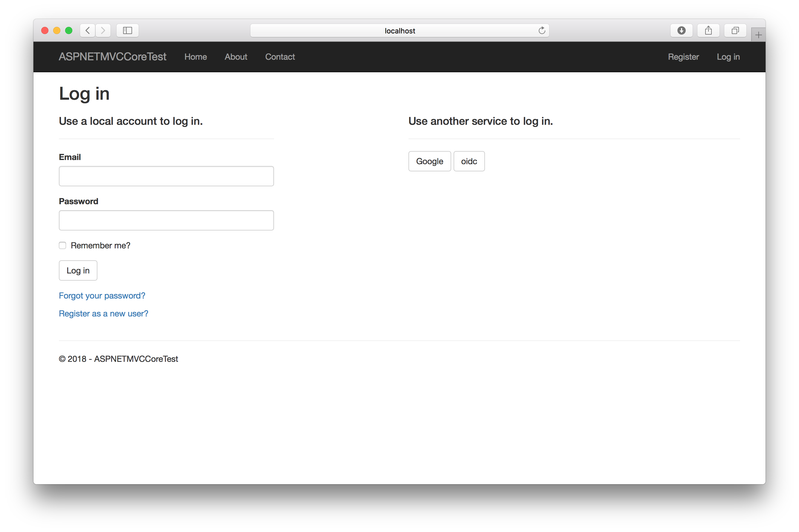799x532 pixels.
Task: Close the Safari window
Action: [45, 30]
